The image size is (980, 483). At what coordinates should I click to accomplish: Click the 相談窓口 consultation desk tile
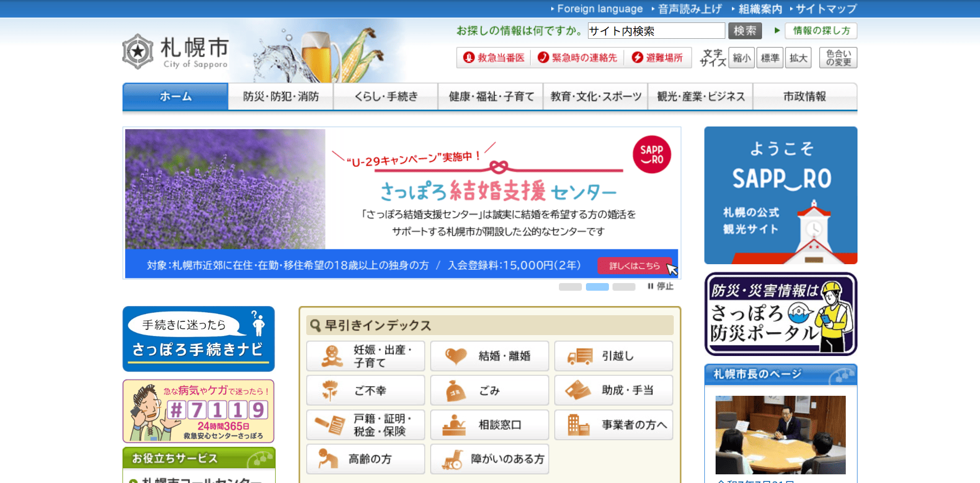pos(489,425)
